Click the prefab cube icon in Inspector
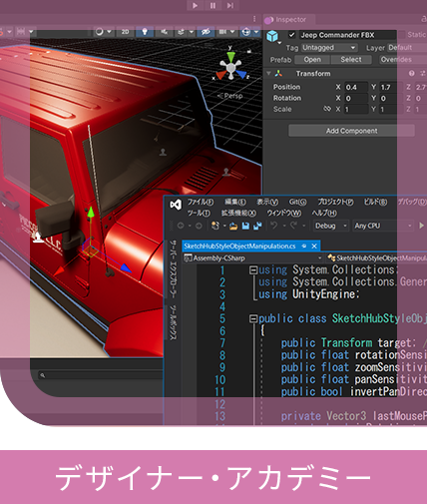 [272, 36]
